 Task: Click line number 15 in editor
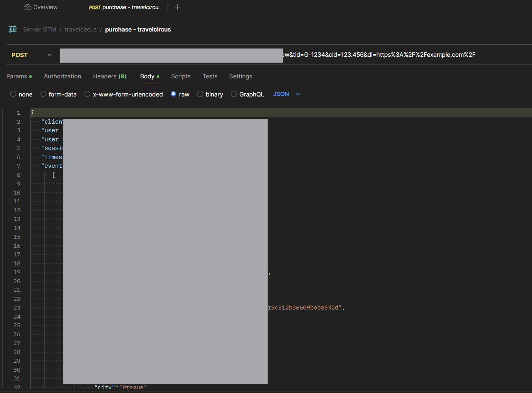[x=17, y=237]
